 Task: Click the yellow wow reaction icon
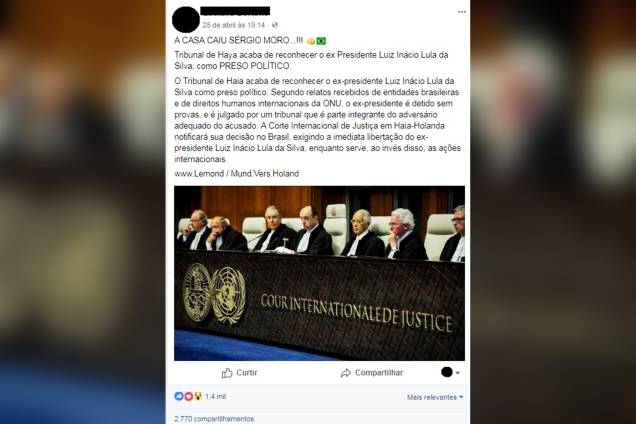coord(198,396)
